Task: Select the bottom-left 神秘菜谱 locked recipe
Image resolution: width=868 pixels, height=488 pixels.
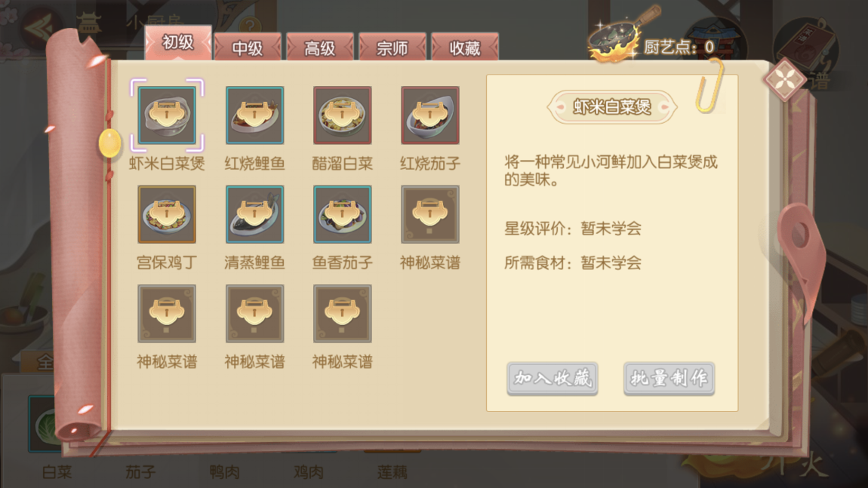Action: 167,314
